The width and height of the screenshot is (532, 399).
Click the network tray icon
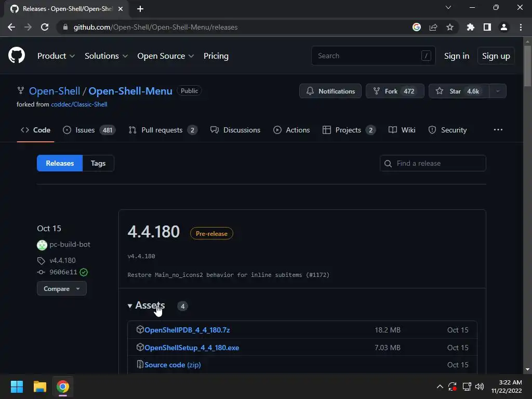[467, 387]
